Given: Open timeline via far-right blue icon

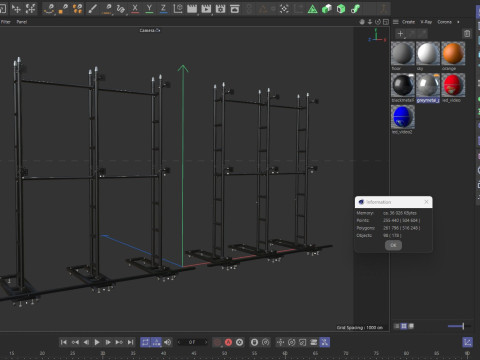Looking at the screenshot, I should click(467, 342).
